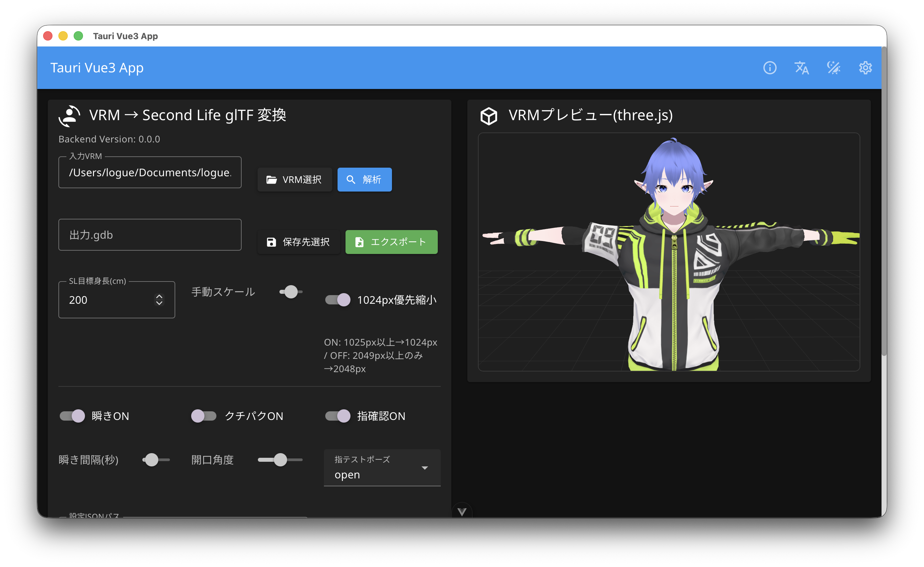Click the VRM model preview canvas

[669, 252]
